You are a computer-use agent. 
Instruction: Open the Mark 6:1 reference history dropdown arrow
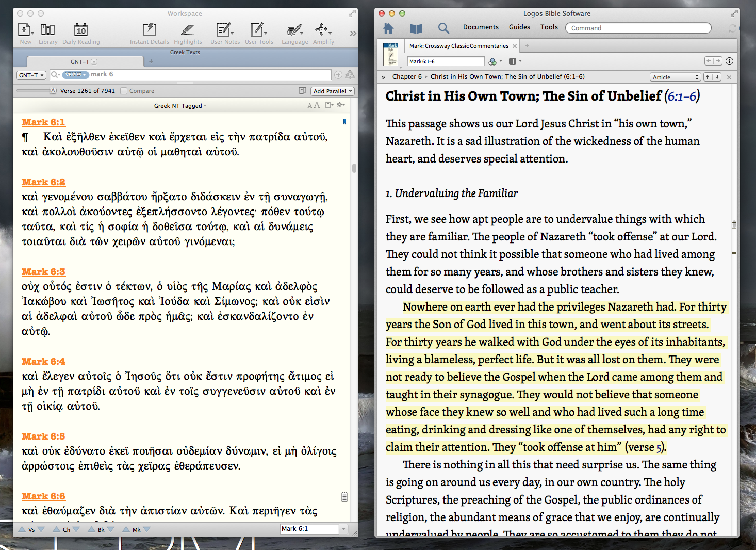[x=343, y=529]
